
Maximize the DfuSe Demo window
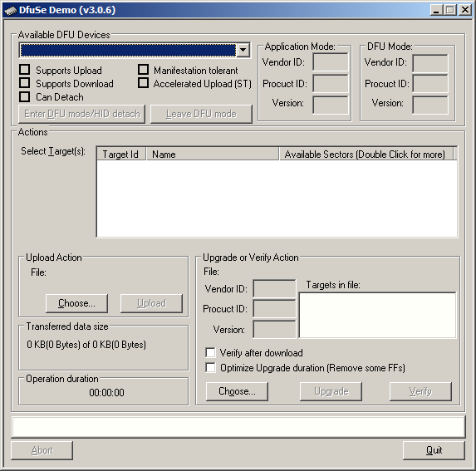pyautogui.click(x=450, y=10)
